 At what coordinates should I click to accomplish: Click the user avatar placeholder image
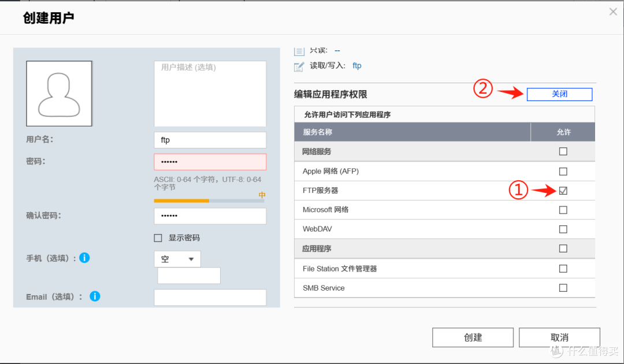(60, 94)
